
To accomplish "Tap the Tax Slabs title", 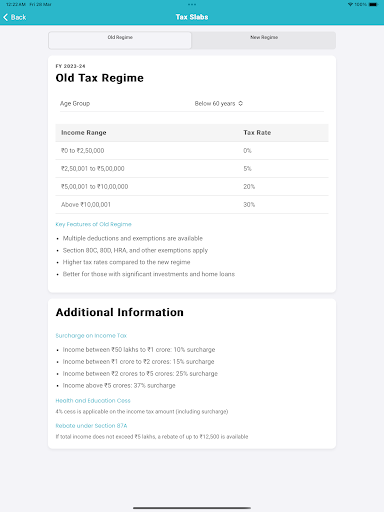I will (192, 17).
